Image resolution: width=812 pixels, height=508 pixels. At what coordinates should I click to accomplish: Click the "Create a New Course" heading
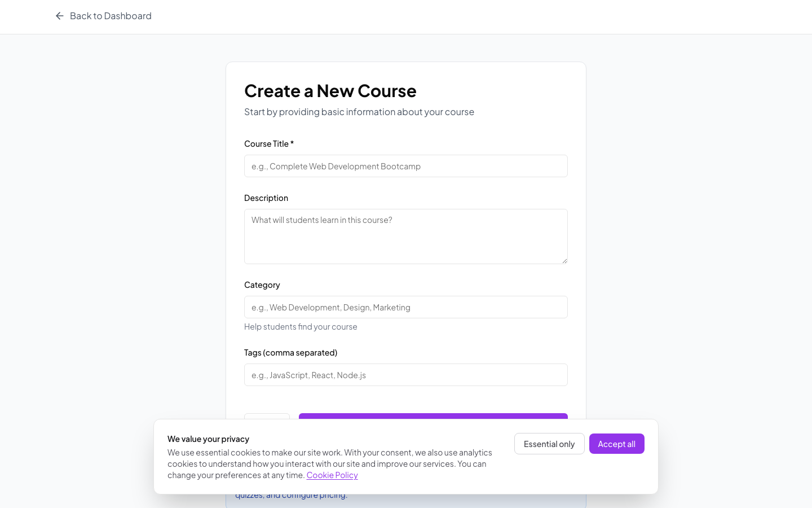[330, 91]
